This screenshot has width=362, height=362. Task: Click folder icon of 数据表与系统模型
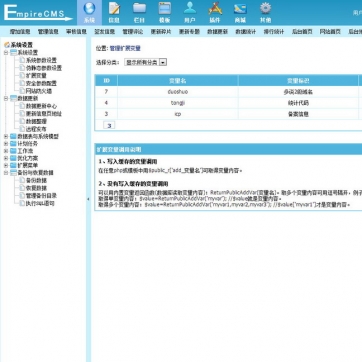tap(13, 136)
